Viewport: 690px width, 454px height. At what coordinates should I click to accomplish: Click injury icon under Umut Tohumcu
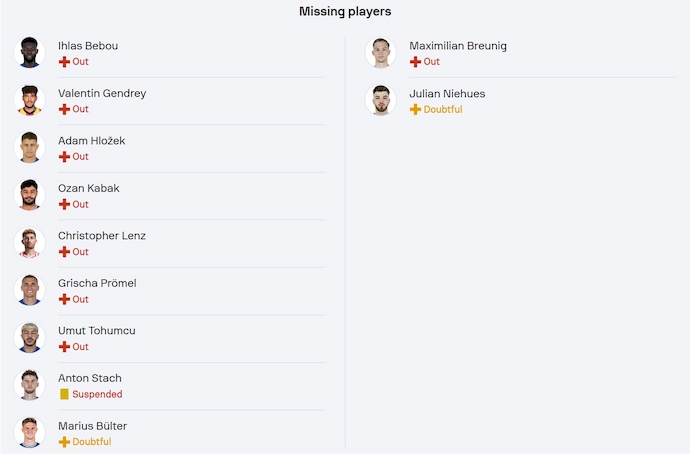tap(64, 347)
